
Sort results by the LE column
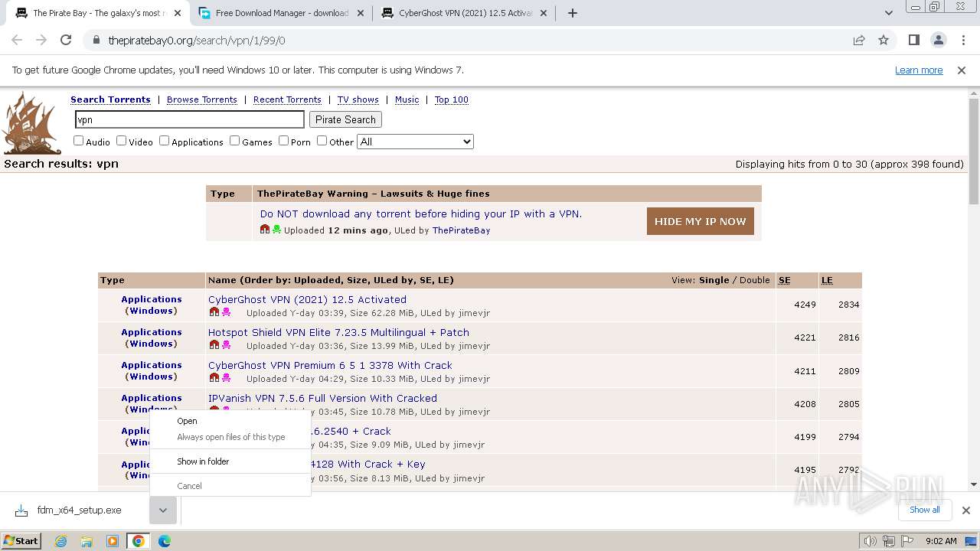click(827, 280)
